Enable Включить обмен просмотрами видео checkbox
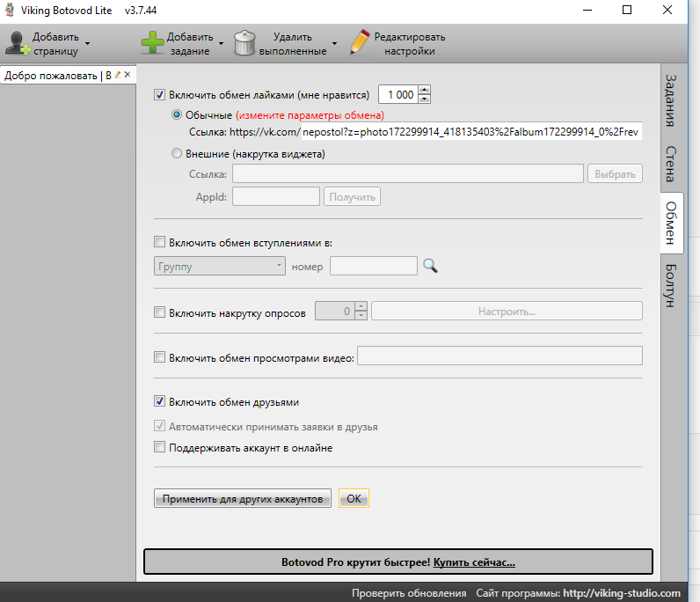700x602 pixels. pos(159,357)
